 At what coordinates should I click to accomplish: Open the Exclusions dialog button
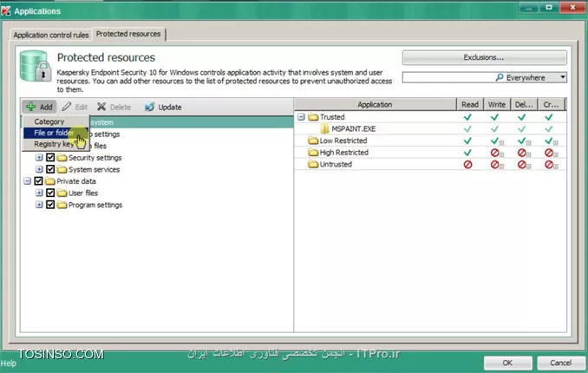click(x=484, y=57)
